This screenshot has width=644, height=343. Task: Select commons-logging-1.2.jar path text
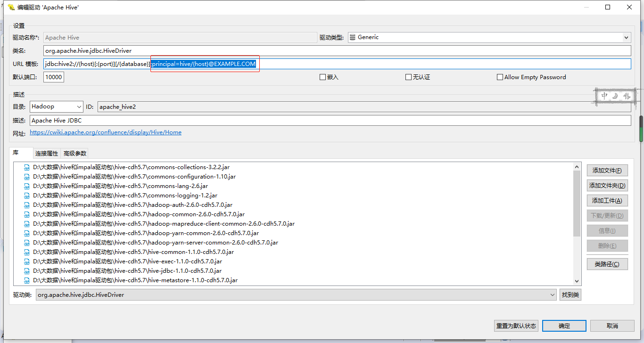[125, 196]
